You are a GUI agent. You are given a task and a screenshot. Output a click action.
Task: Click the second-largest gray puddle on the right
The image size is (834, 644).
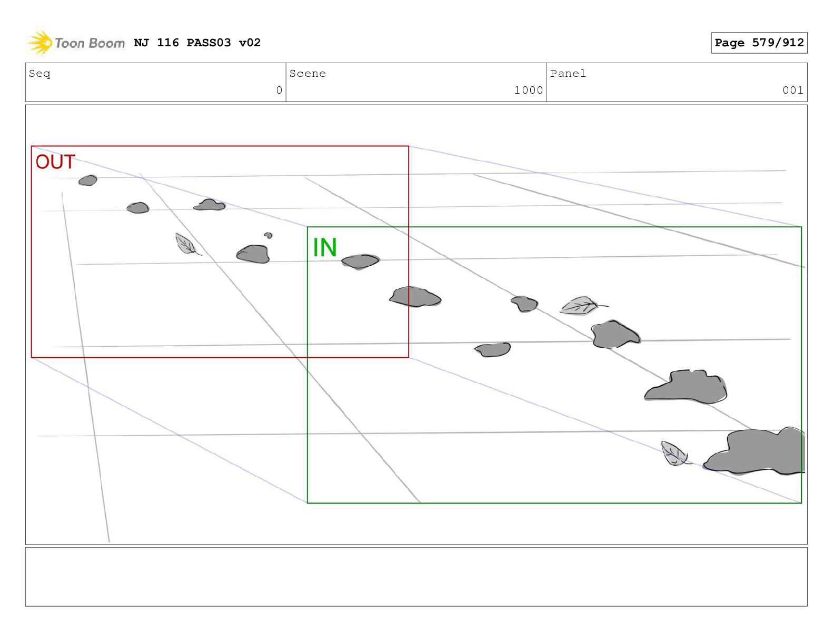(x=686, y=387)
